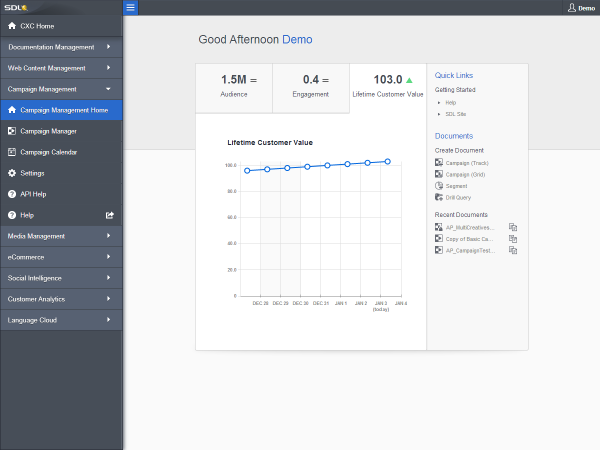Click the external-link icon beside Help
Image resolution: width=600 pixels, height=450 pixels.
pos(110,215)
